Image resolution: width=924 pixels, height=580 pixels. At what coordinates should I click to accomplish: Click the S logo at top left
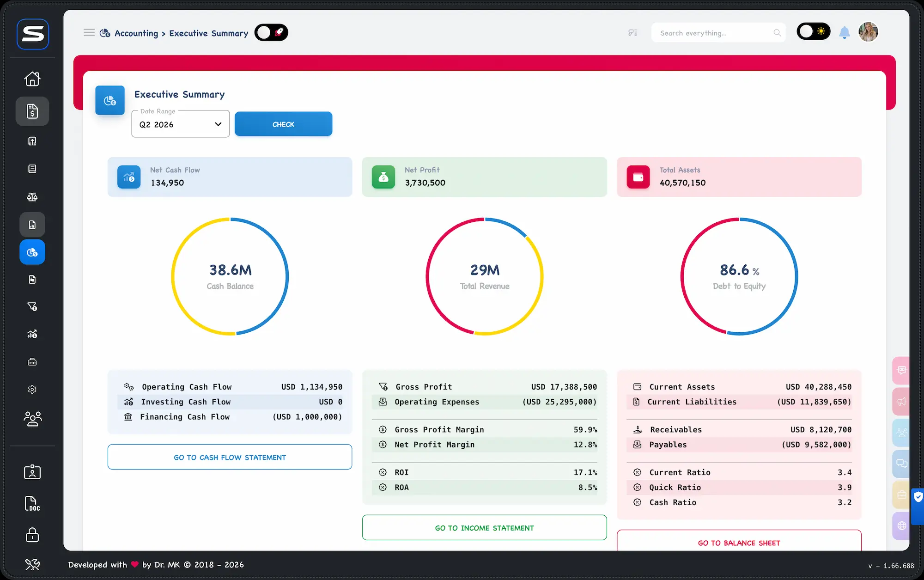click(x=33, y=34)
